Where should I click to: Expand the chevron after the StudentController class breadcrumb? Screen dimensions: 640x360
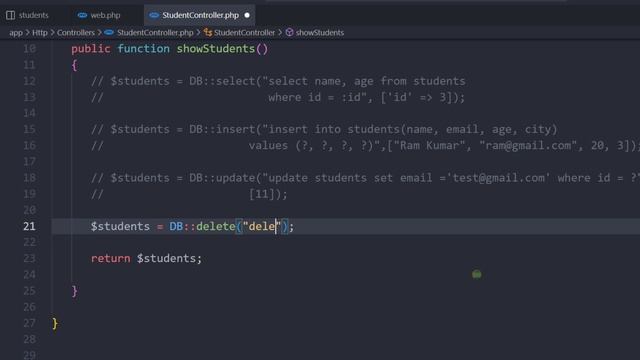tap(280, 33)
